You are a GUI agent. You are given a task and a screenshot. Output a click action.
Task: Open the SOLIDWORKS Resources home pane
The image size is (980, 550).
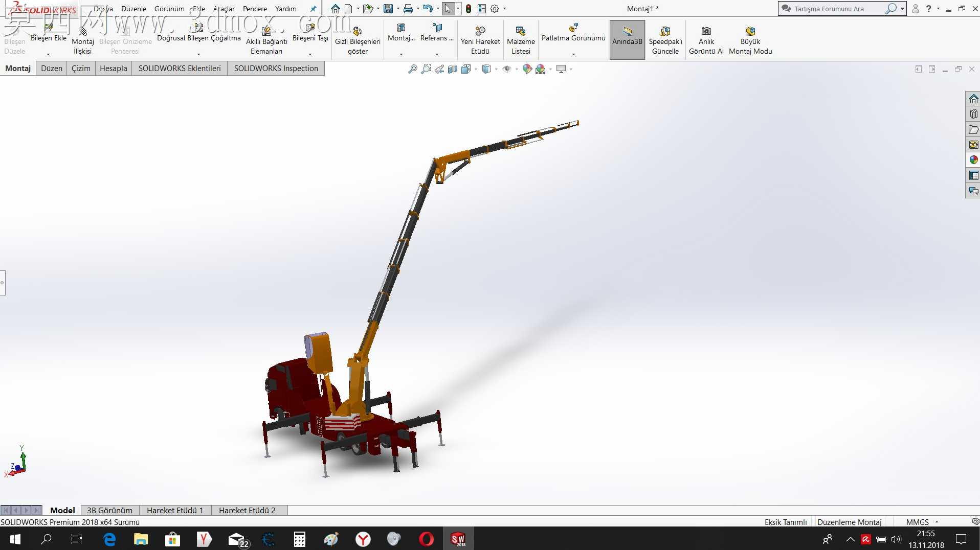click(973, 99)
